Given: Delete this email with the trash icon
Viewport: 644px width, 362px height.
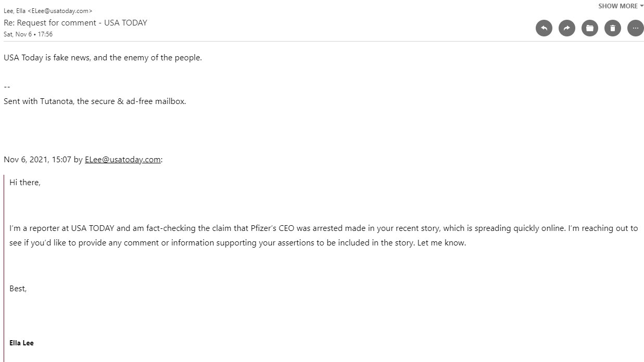Looking at the screenshot, I should tap(612, 28).
